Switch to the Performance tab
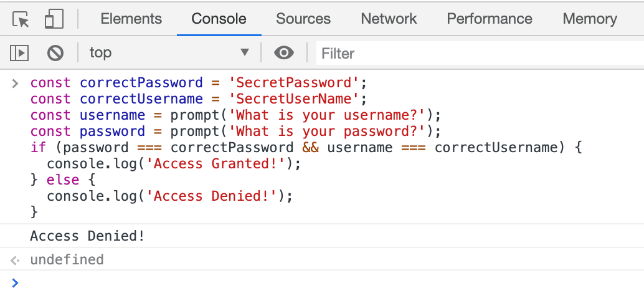This screenshot has height=298, width=644. tap(490, 19)
